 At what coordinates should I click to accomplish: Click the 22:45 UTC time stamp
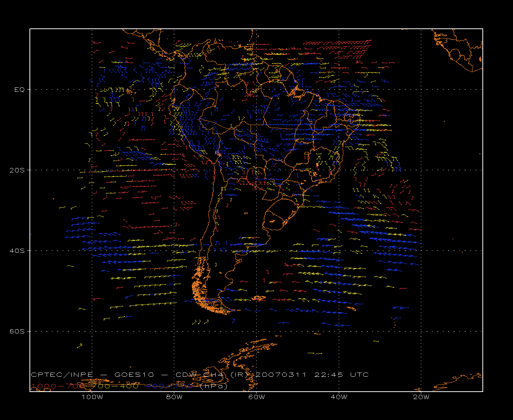pos(341,375)
